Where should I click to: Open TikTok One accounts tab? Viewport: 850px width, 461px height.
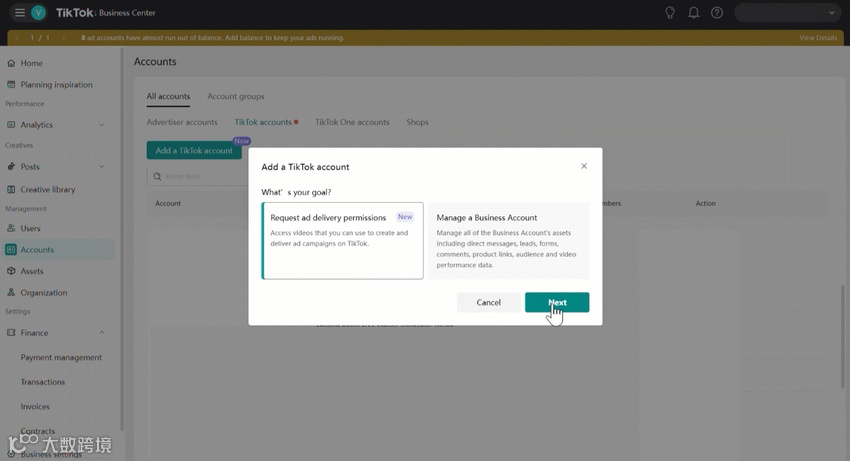click(352, 122)
